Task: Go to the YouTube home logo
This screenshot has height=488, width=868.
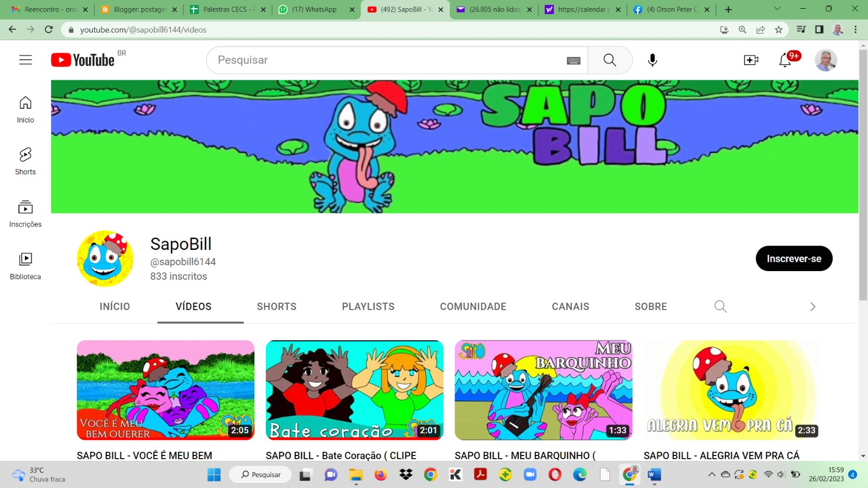Action: pos(83,60)
